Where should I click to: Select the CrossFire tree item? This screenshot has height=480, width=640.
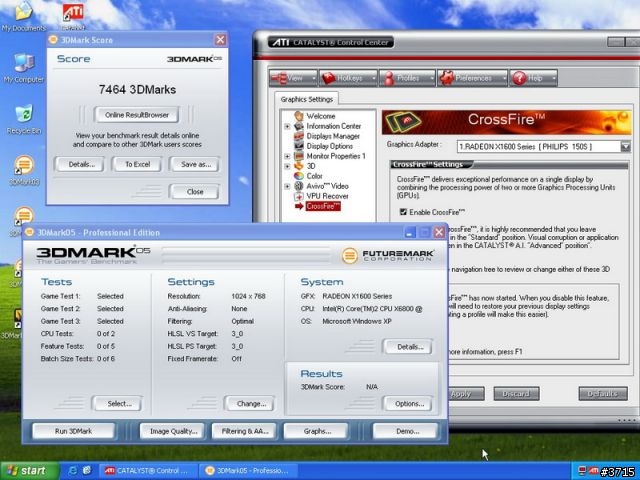(x=322, y=206)
